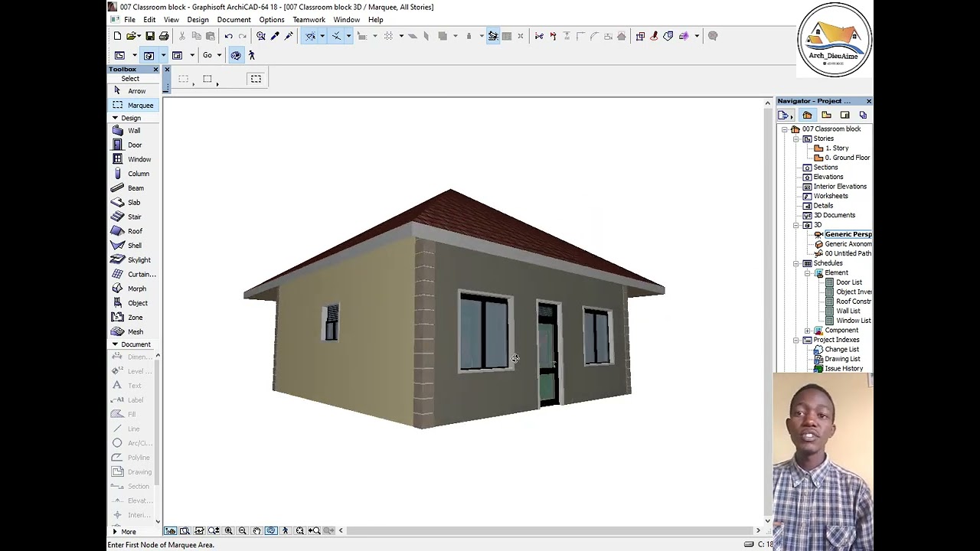Screen dimensions: 980x551
Task: Collapse the Design section in Toolbox
Action: 115,118
